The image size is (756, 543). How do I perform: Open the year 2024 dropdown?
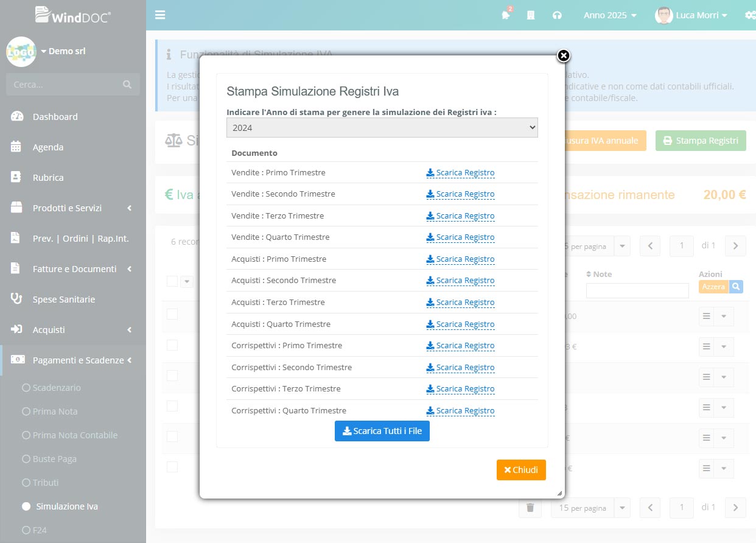click(382, 128)
